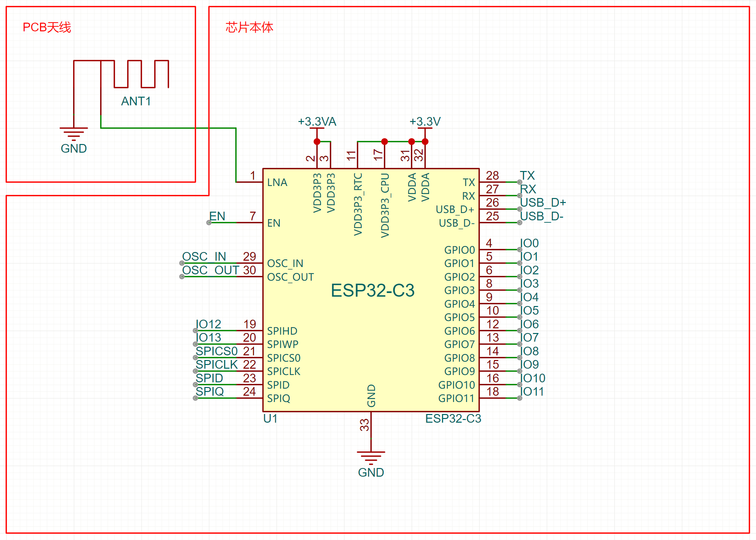Click the "IO13" net label
This screenshot has width=756, height=540.
(209, 338)
